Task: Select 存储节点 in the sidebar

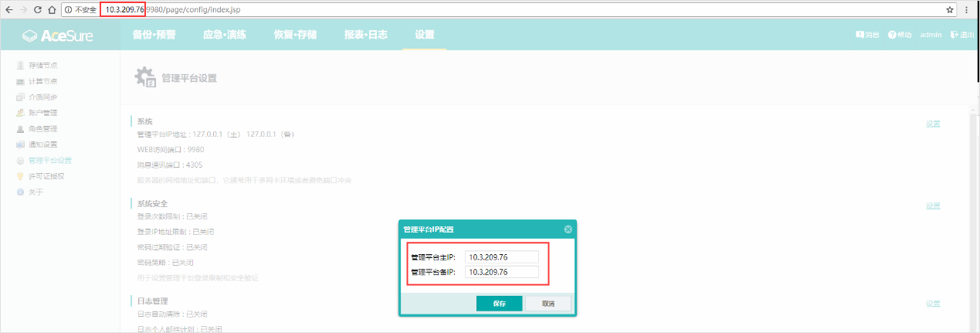Action: pos(42,66)
